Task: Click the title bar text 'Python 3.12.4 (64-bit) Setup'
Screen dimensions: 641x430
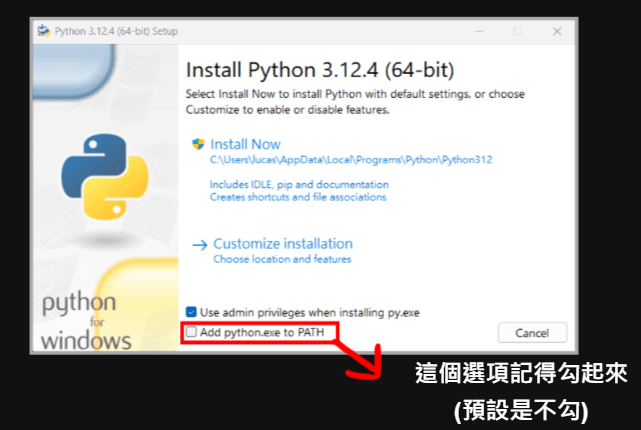Action: pyautogui.click(x=116, y=31)
